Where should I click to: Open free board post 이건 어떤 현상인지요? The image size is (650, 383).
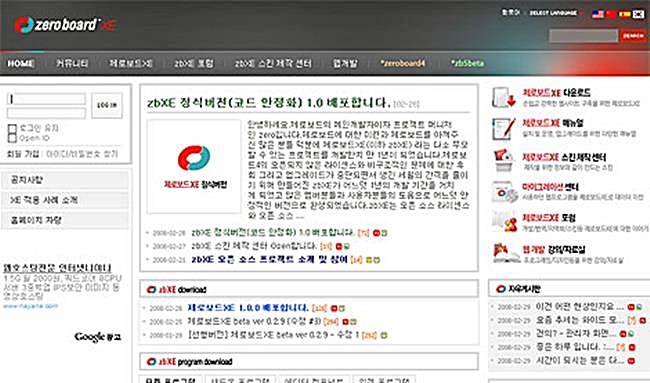580,306
